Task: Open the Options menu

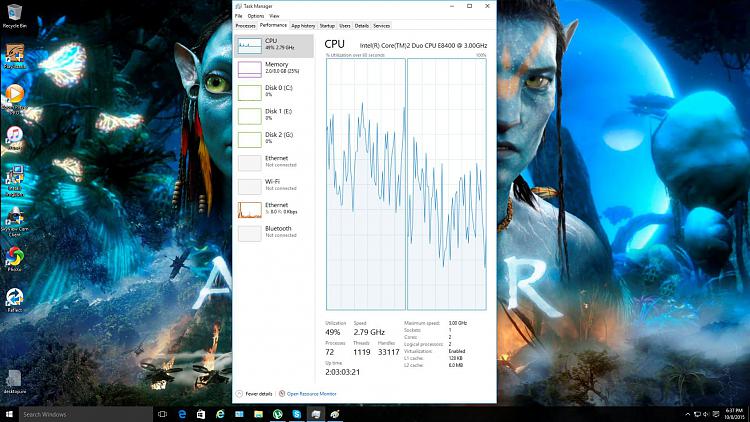Action: point(256,16)
